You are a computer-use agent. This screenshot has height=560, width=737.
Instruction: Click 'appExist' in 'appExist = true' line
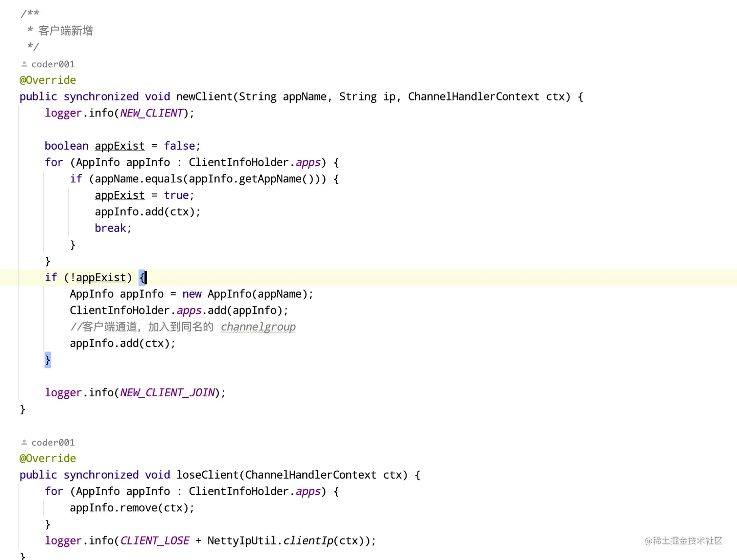[119, 195]
